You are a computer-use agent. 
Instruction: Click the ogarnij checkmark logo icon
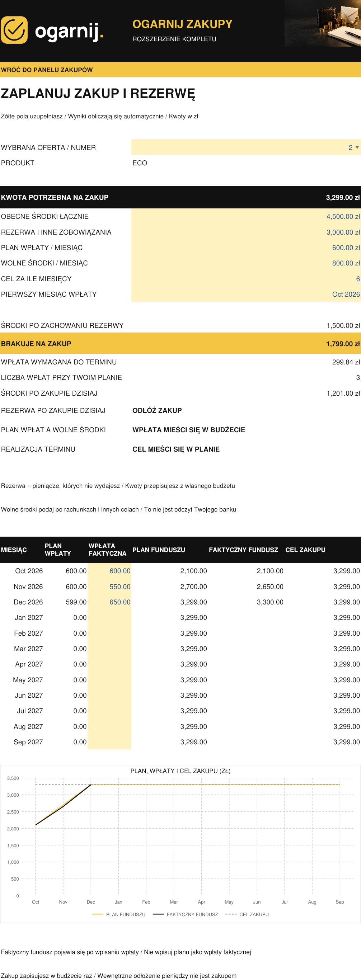[14, 30]
